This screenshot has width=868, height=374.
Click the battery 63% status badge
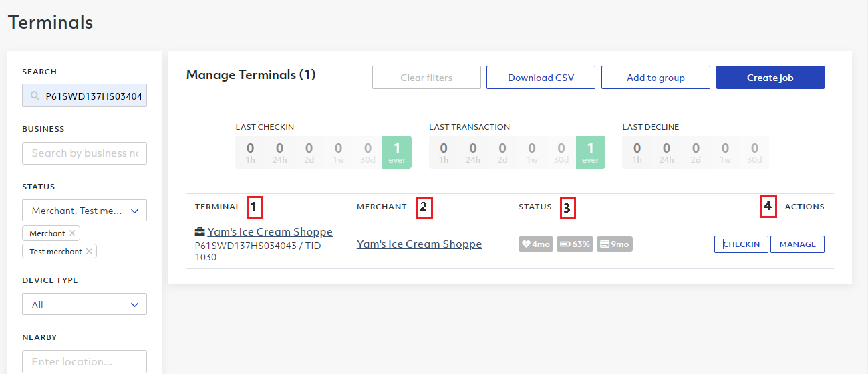point(574,244)
